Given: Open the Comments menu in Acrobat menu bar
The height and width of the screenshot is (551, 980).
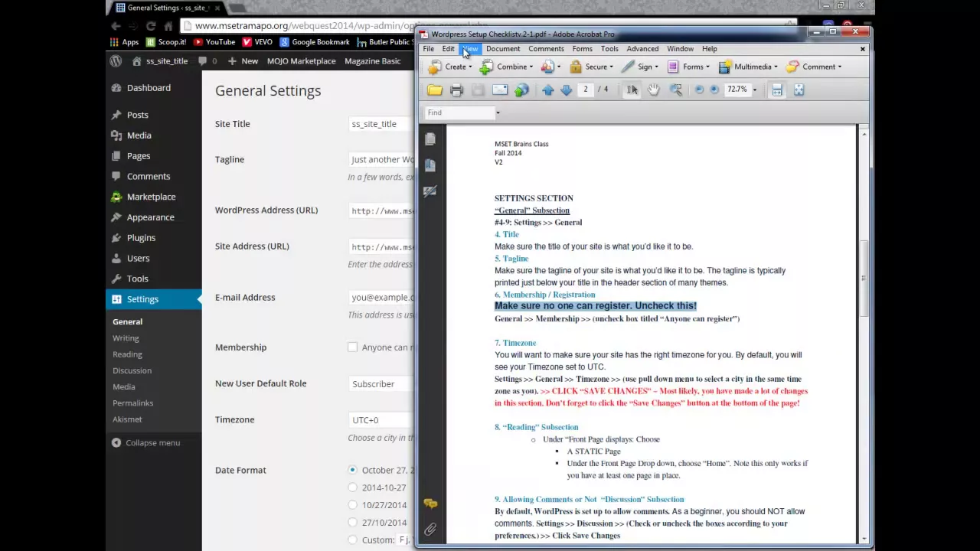Looking at the screenshot, I should (x=546, y=49).
